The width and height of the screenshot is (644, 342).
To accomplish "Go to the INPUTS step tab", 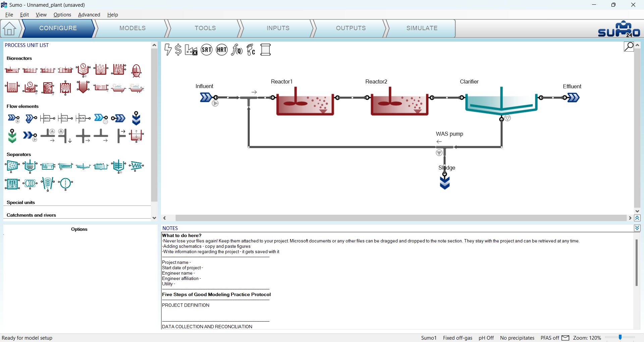I will pyautogui.click(x=278, y=28).
